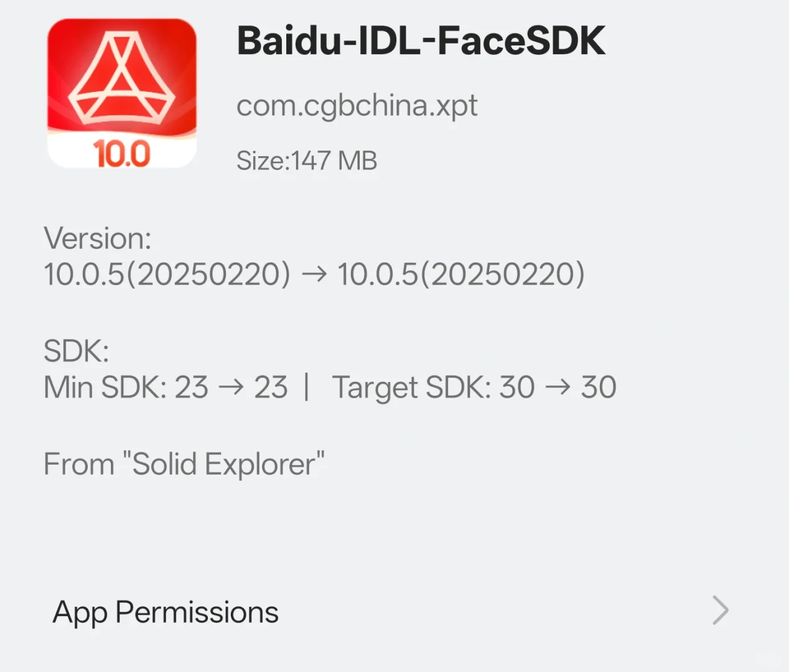The height and width of the screenshot is (672, 789).
Task: Select the new version 10.0.5(20250220) on right
Action: tap(461, 274)
